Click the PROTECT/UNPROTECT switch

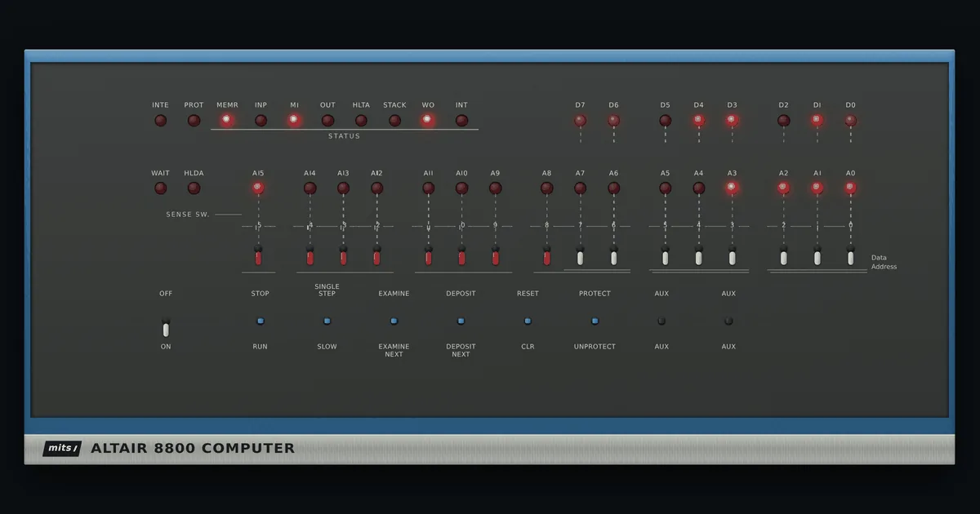coord(595,321)
